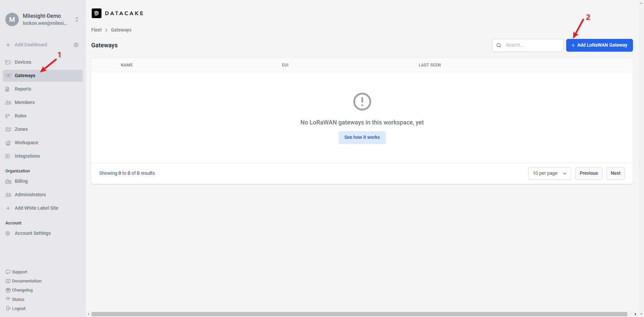Click the Zones map icon
Screen dimensions: 644x317
pos(8,129)
